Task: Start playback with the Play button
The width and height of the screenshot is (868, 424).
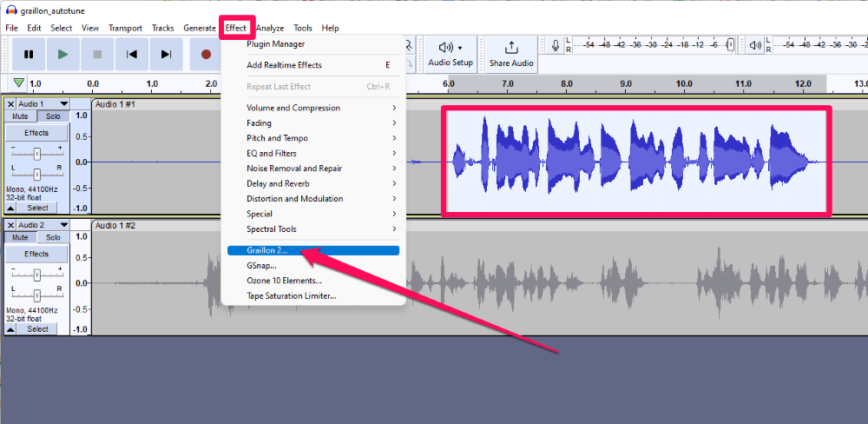Action: tap(62, 55)
